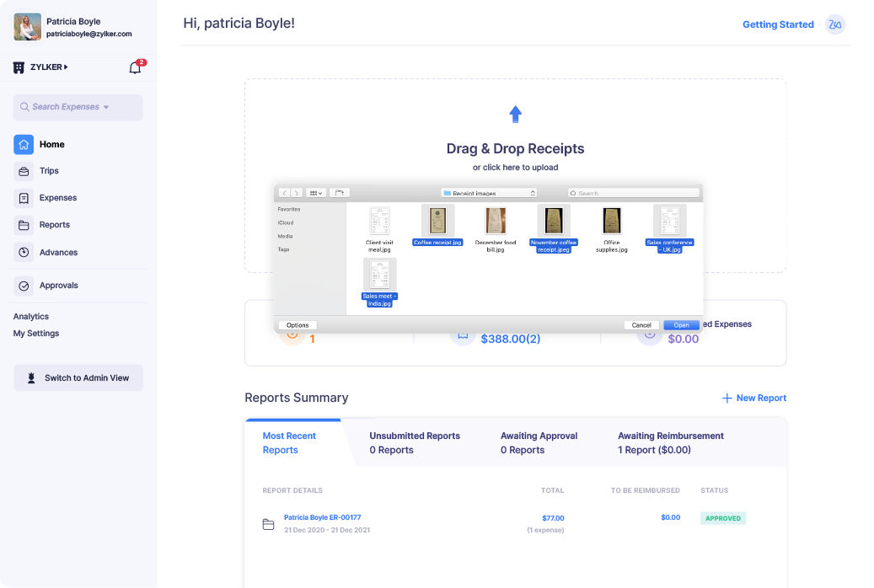This screenshot has height=588, width=874.
Task: Click the folder icon beside ER-00177
Action: pyautogui.click(x=267, y=523)
